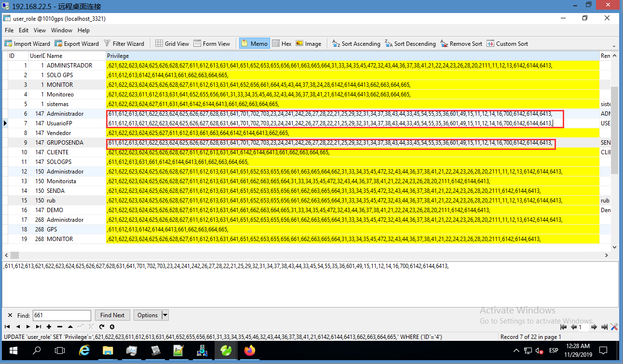623x364 pixels.
Task: Apply Sort Descending
Action: pyautogui.click(x=410, y=43)
